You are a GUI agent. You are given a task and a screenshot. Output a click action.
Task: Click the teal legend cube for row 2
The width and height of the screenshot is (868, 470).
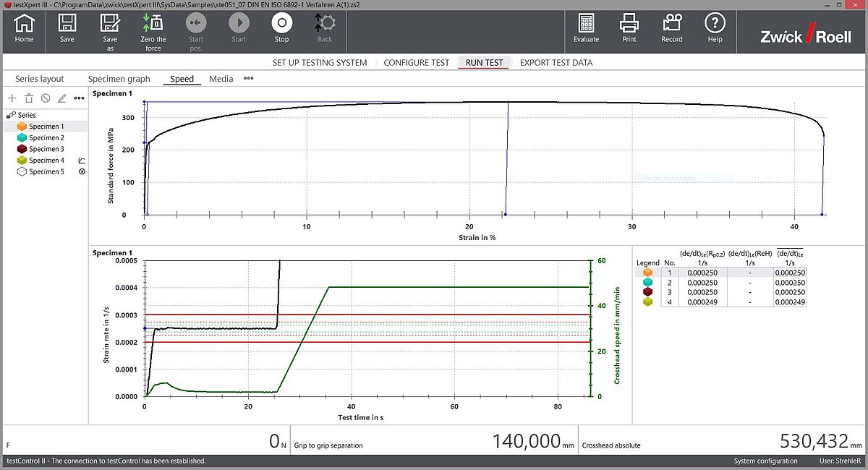tap(648, 282)
